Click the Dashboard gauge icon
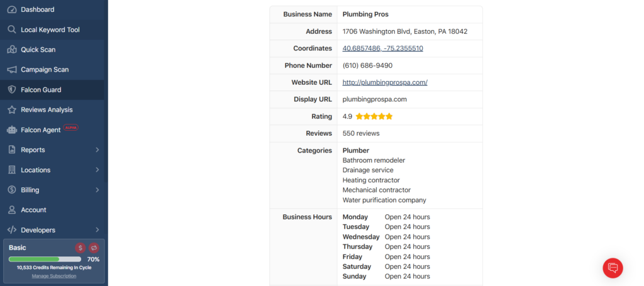The height and width of the screenshot is (286, 644). (x=11, y=9)
